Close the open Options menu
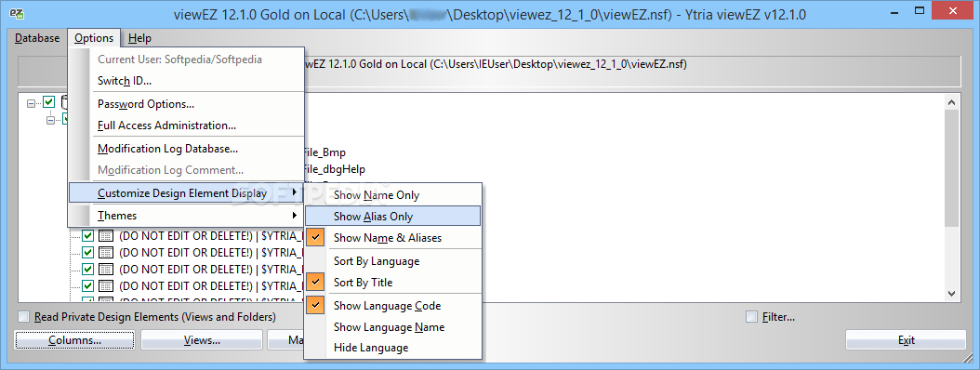The height and width of the screenshot is (370, 980). 94,38
